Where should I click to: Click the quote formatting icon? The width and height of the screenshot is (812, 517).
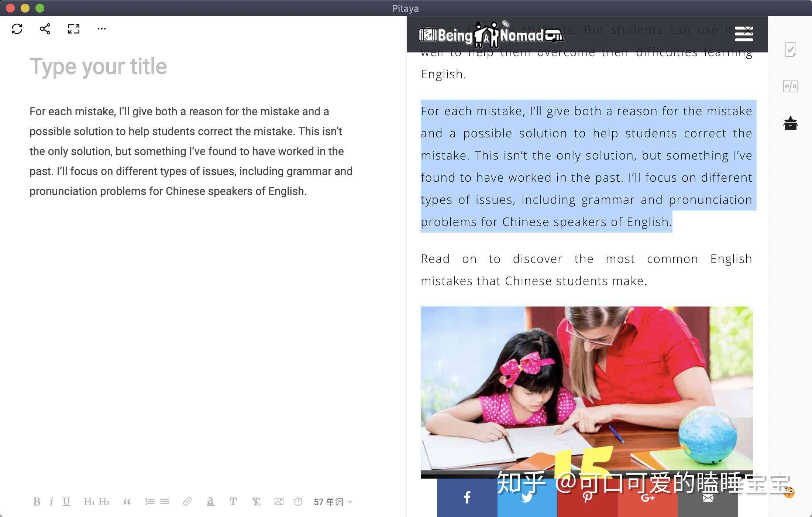point(126,501)
